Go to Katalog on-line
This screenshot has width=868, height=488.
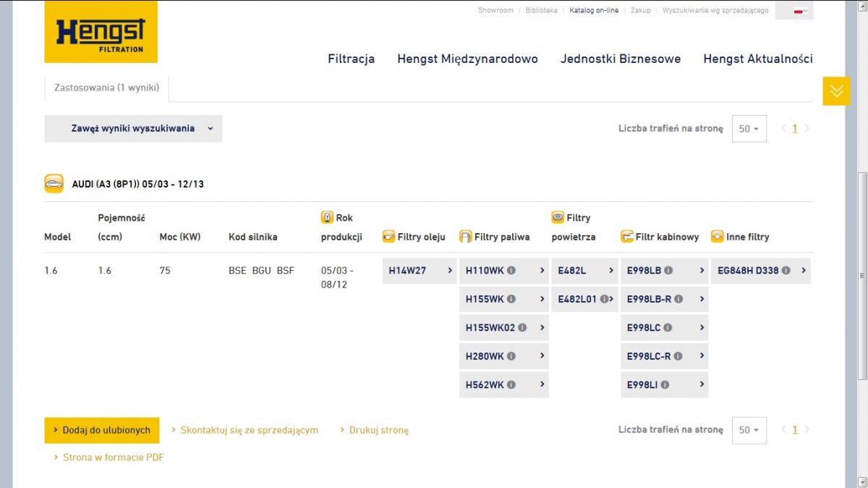pos(594,11)
